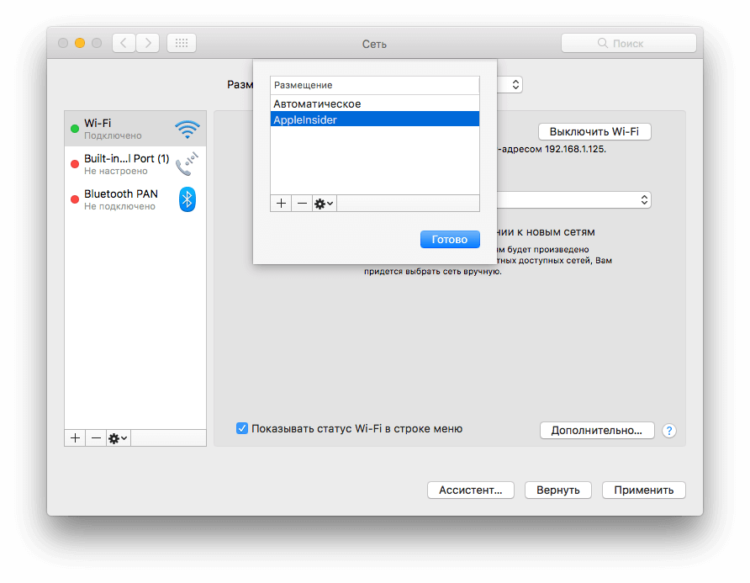Go back with the toolbar back arrow

coord(124,43)
